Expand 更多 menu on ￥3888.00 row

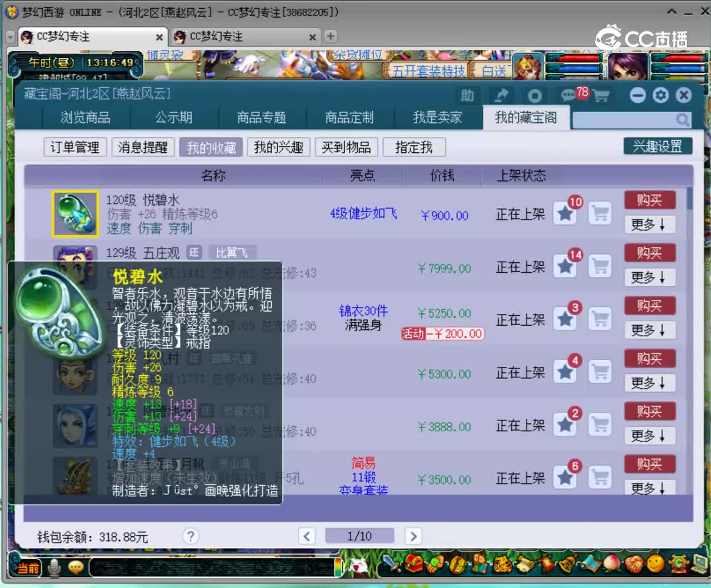tap(649, 436)
